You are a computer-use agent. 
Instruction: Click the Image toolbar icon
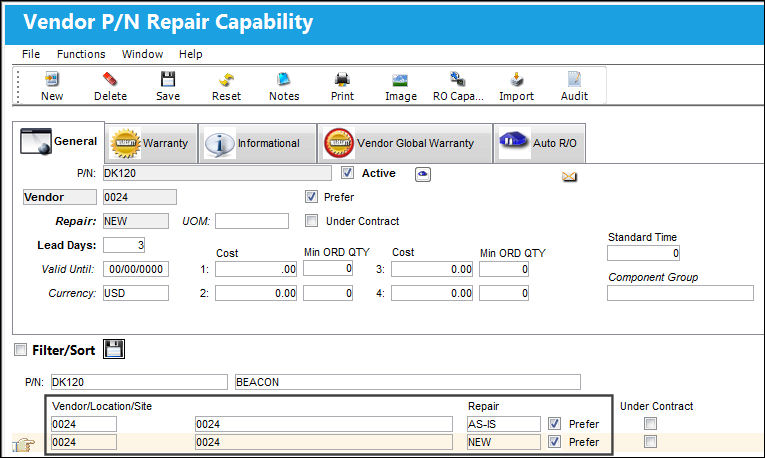point(400,80)
